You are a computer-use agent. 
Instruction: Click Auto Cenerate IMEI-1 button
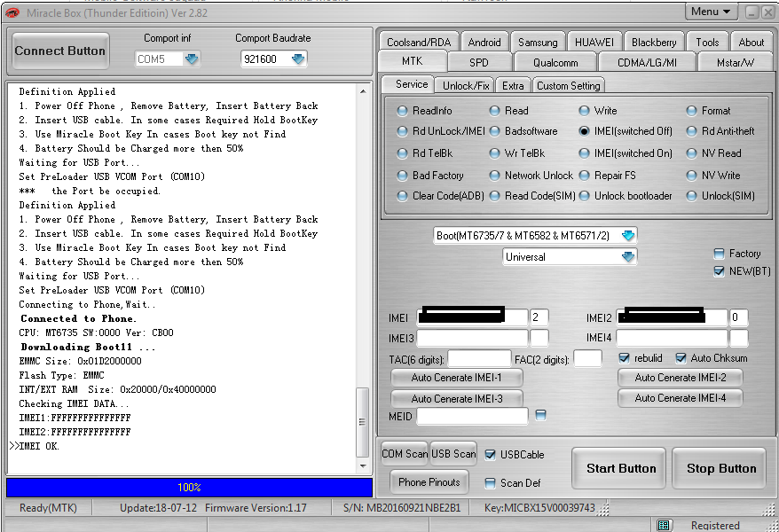(x=457, y=378)
